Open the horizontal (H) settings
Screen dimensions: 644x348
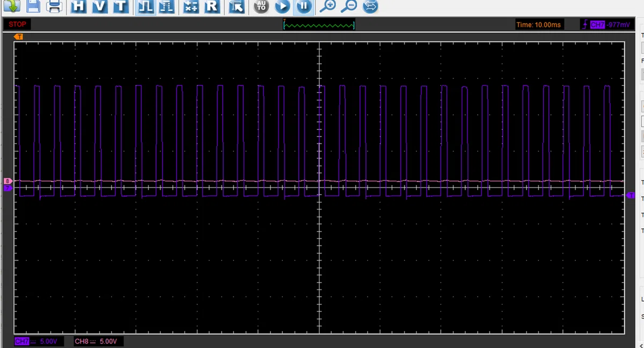tap(79, 6)
